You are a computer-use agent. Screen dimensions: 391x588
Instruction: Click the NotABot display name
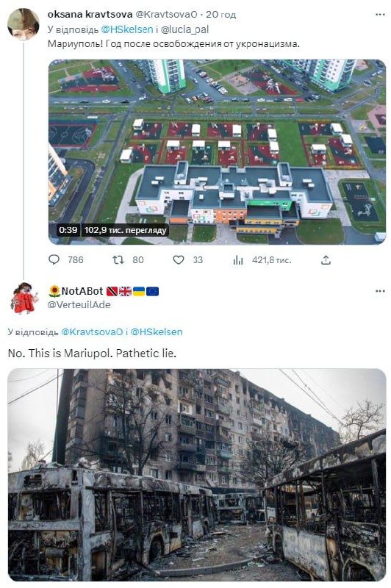[82, 291]
